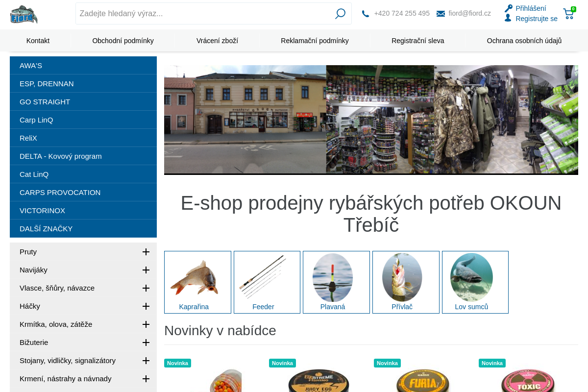
Task: Expand the Háčky category plus sign
Action: coord(146,306)
